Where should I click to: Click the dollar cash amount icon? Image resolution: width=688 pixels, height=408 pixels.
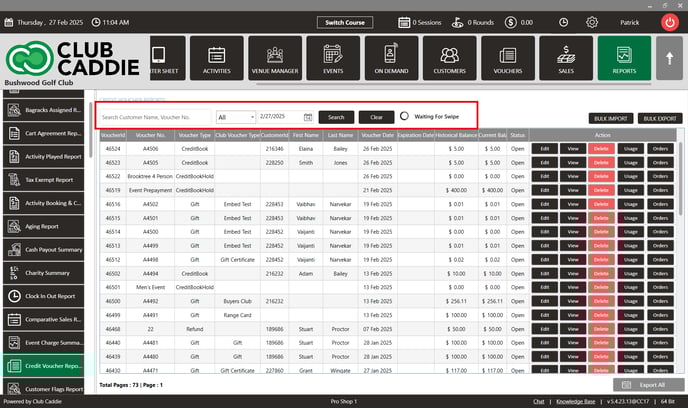click(x=510, y=22)
